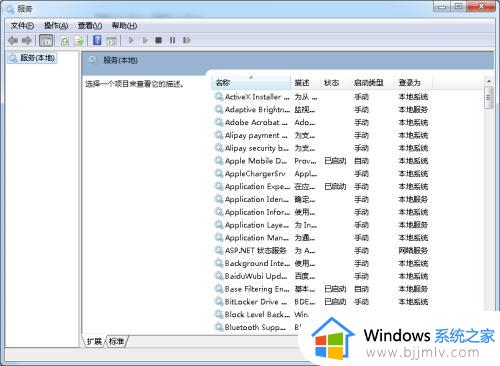Sort by the 名称 column header
The width and height of the screenshot is (500, 366).
click(x=251, y=82)
